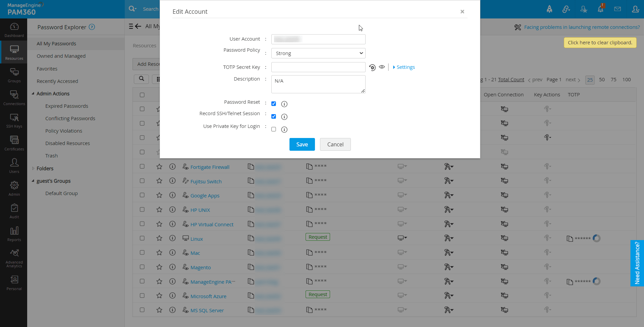Close the Edit Account dialog
The width and height of the screenshot is (644, 327).
click(462, 12)
